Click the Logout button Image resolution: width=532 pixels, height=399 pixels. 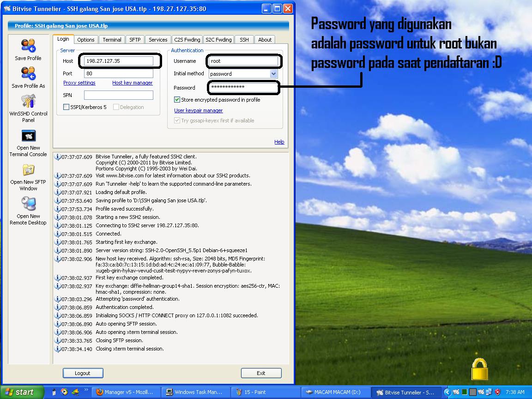tap(83, 373)
